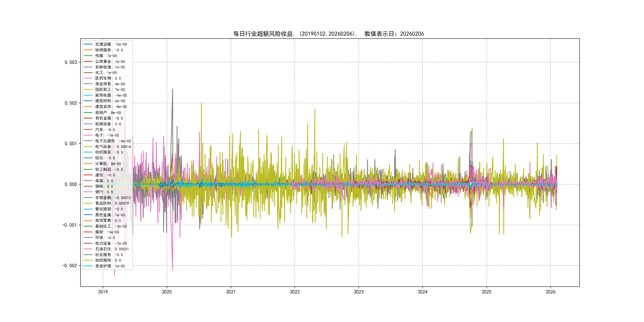Click the 0.000 y-axis tick label
This screenshot has height=322, width=644.
tap(71, 184)
